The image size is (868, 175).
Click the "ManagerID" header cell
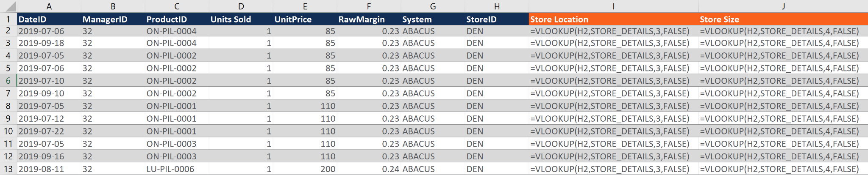point(113,19)
